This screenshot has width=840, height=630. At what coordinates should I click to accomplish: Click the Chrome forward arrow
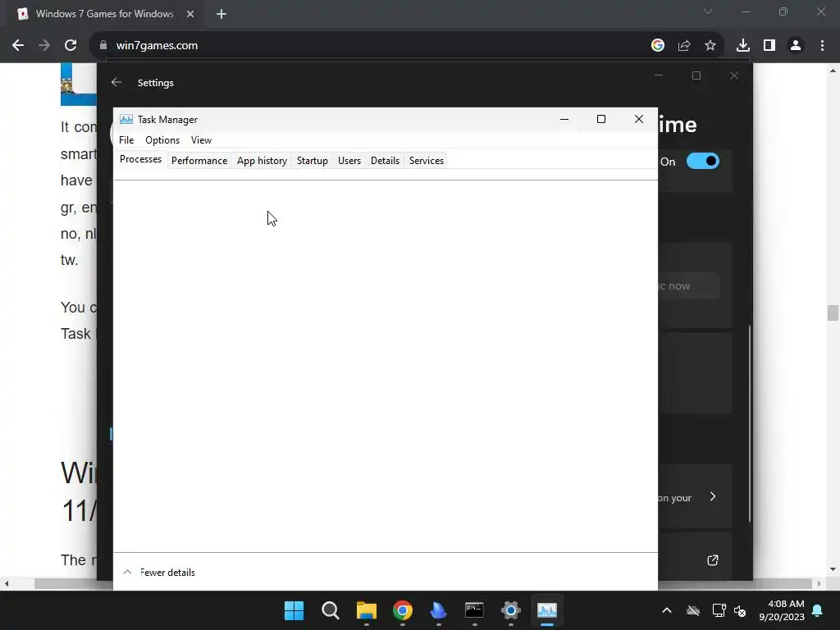[x=44, y=46]
